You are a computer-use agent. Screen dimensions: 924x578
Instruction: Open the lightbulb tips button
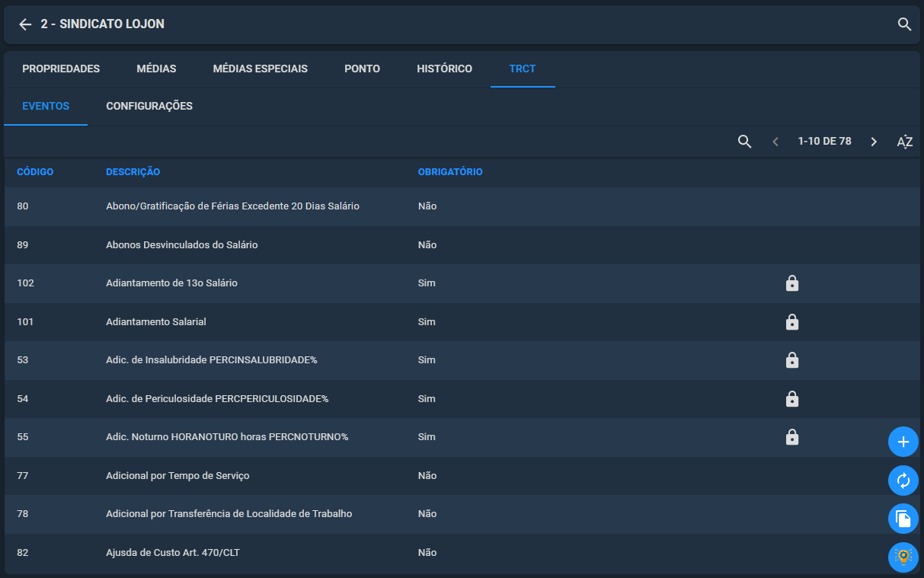(x=903, y=557)
